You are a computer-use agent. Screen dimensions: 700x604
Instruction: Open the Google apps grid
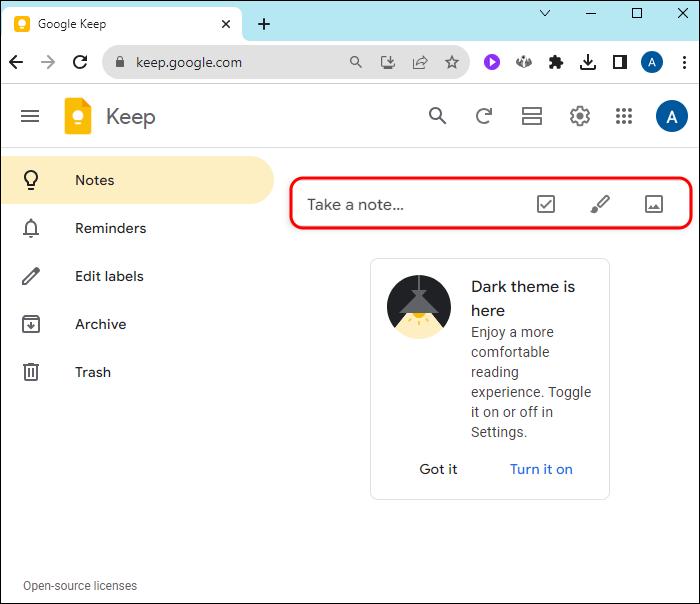point(624,116)
